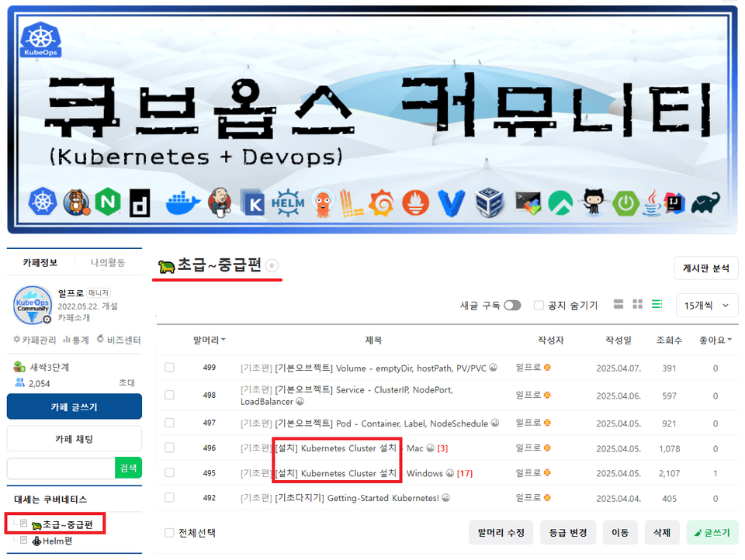The width and height of the screenshot is (745, 560).
Task: Open 비즈센터 link
Action: pyautogui.click(x=119, y=340)
